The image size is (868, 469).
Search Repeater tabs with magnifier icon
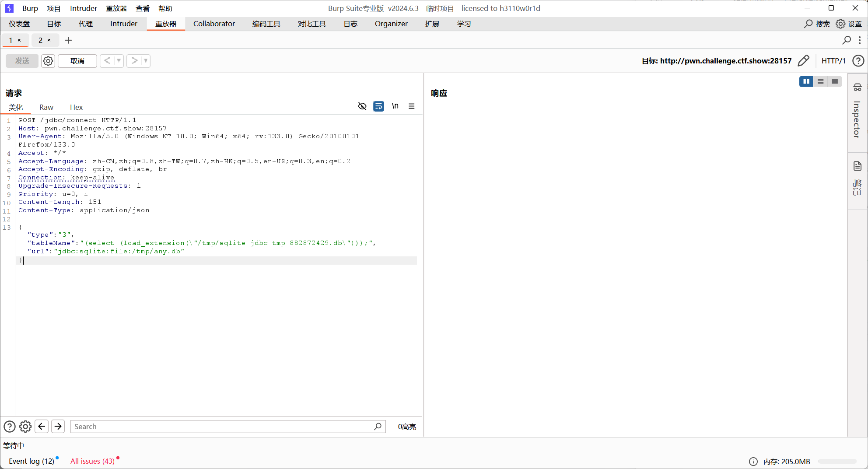pos(847,40)
